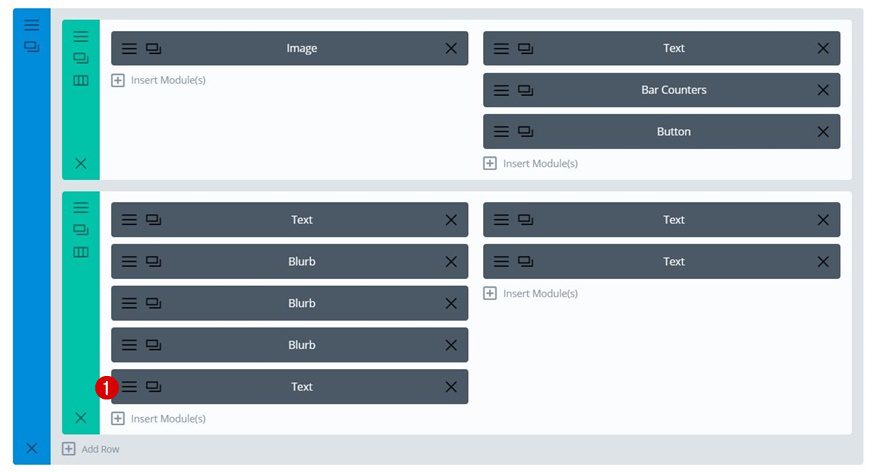Duplicate the Image module

click(x=153, y=48)
